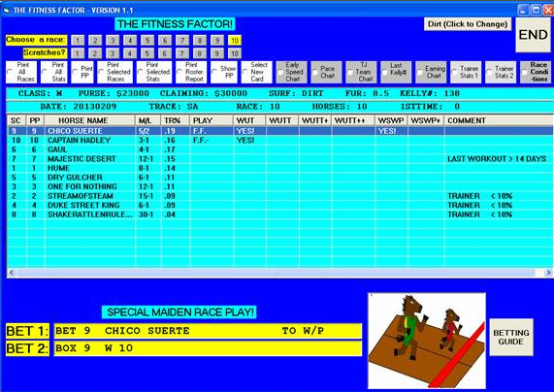Choose the Print All Stats radio option
Image resolution: width=554 pixels, height=392 pixels.
(x=53, y=72)
